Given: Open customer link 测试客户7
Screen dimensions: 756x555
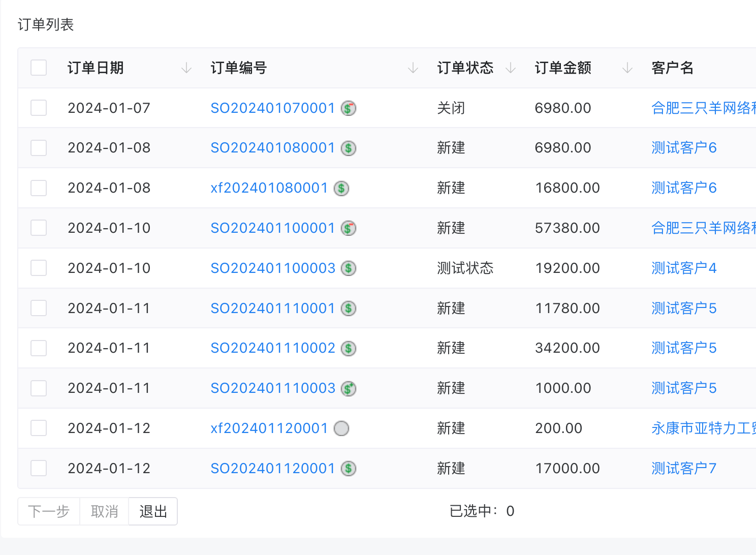Looking at the screenshot, I should tap(684, 469).
